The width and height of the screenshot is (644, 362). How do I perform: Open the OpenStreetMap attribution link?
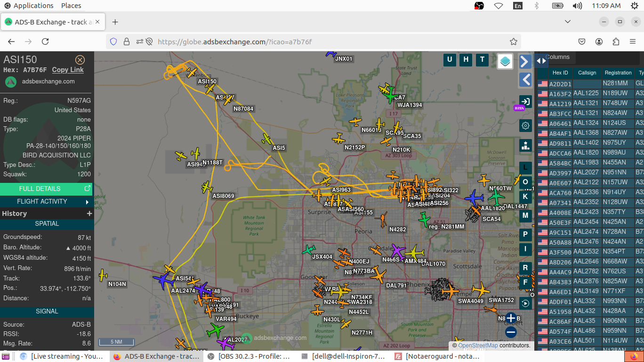pos(478,346)
